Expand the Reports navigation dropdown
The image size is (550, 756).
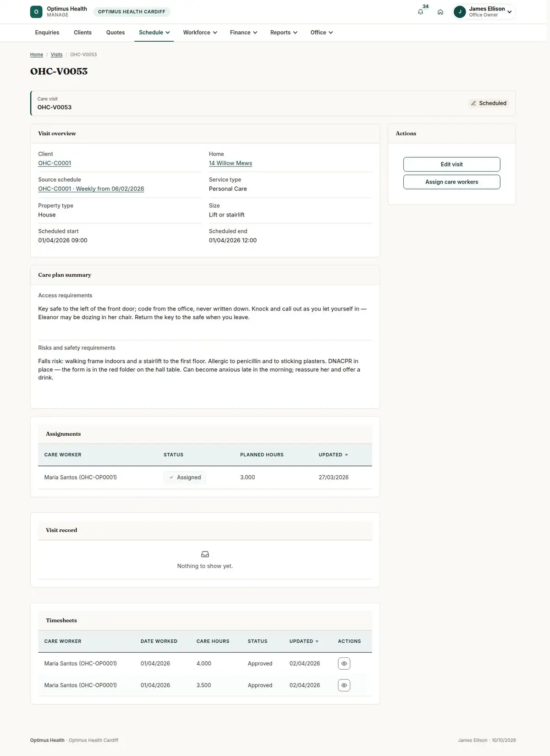pyautogui.click(x=284, y=33)
